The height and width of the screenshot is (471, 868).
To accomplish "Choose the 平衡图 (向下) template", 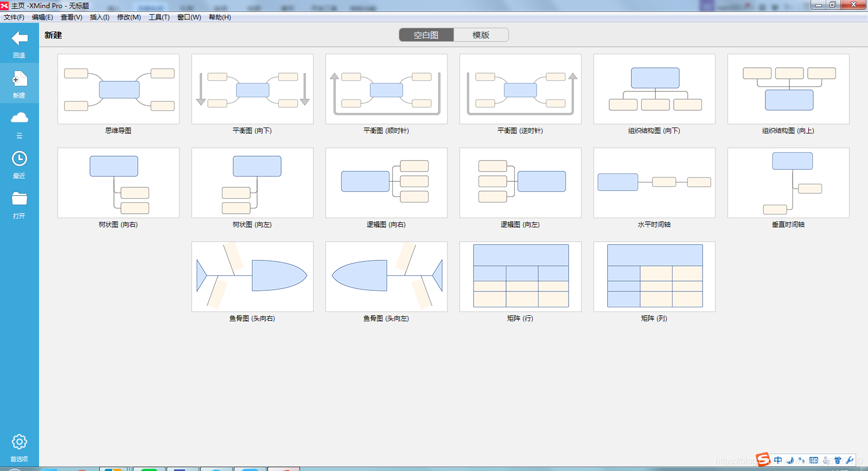I will click(252, 89).
